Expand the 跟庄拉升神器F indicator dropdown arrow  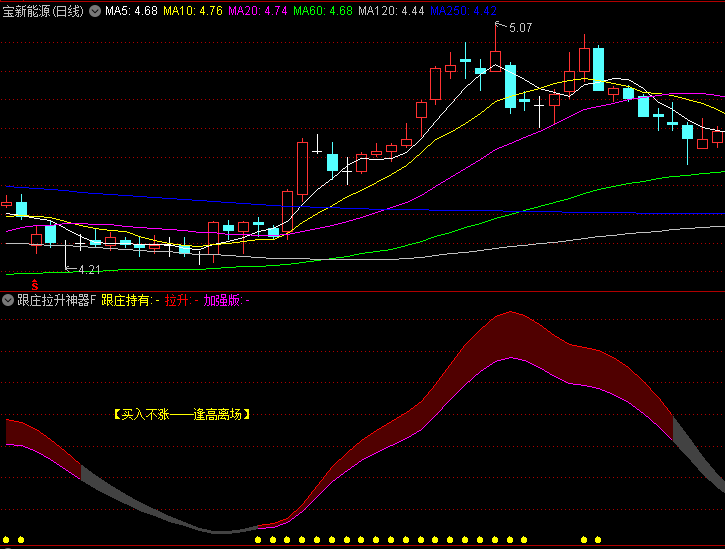8,300
